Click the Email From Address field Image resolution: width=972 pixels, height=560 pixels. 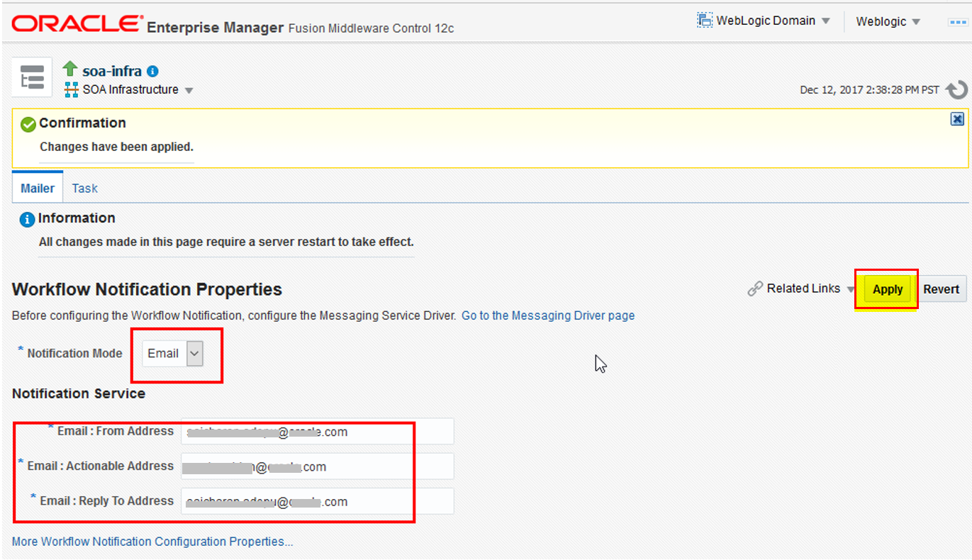[317, 432]
